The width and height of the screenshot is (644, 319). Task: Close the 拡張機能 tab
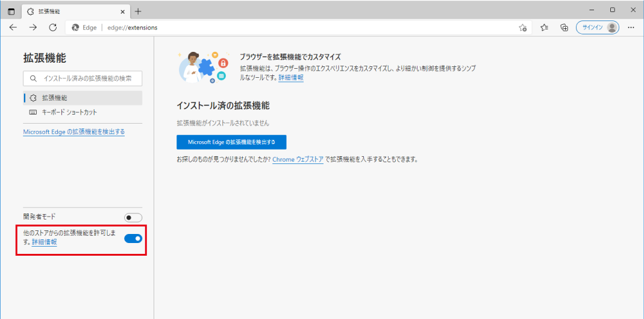[122, 11]
